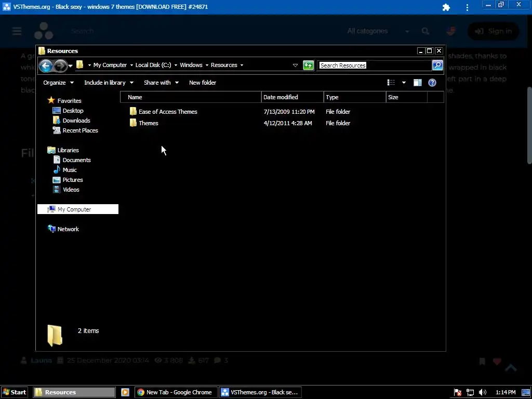Open Music library
The height and width of the screenshot is (399, 532).
(70, 170)
